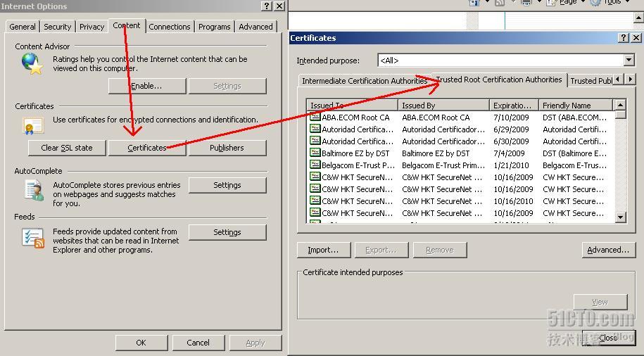Click friendly name 'DST (ABA.ECOM...'

574,117
